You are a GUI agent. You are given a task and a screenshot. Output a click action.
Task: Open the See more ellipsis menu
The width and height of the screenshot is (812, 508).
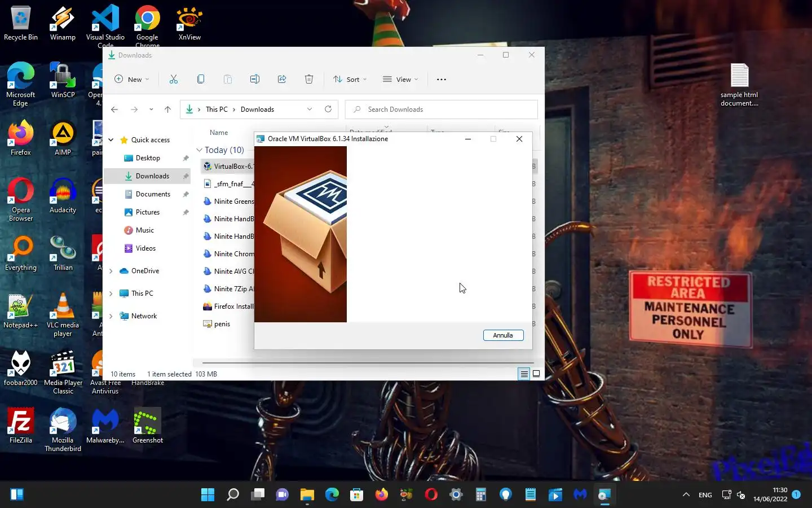click(x=442, y=79)
